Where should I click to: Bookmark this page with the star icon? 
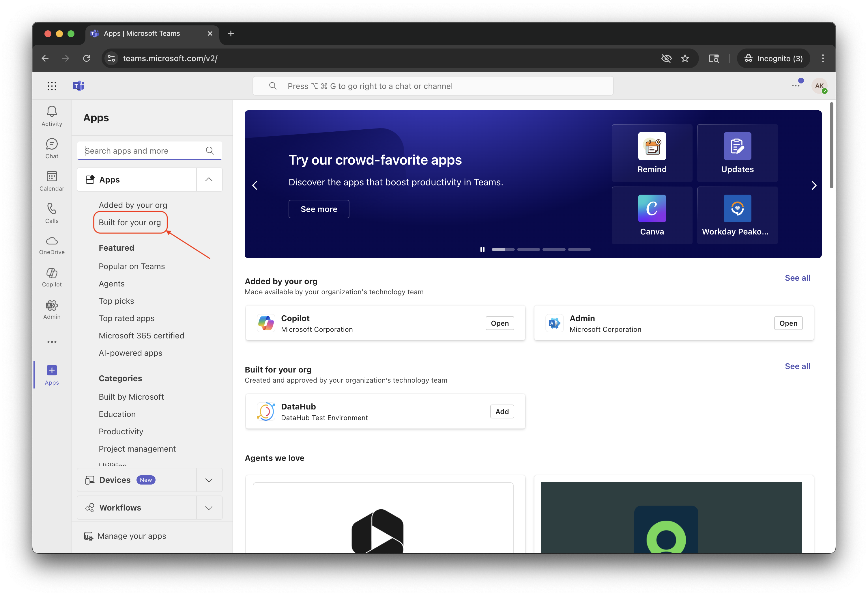tap(684, 58)
